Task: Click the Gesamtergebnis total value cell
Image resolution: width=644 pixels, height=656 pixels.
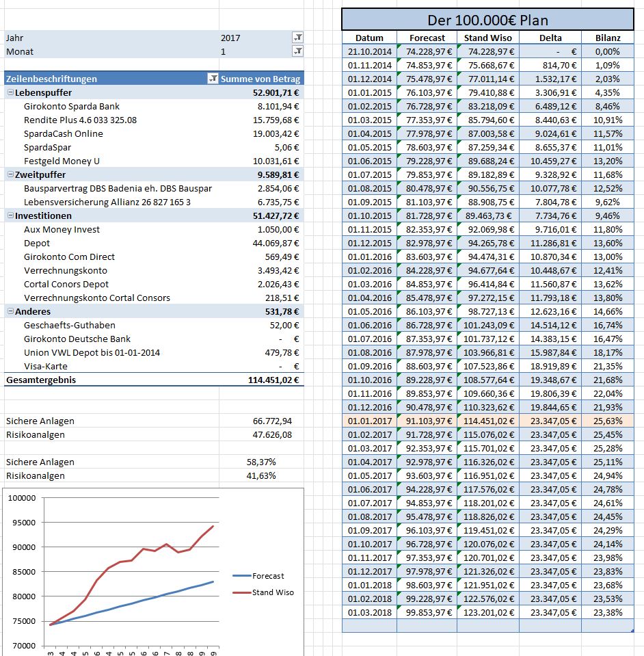Action: click(273, 380)
